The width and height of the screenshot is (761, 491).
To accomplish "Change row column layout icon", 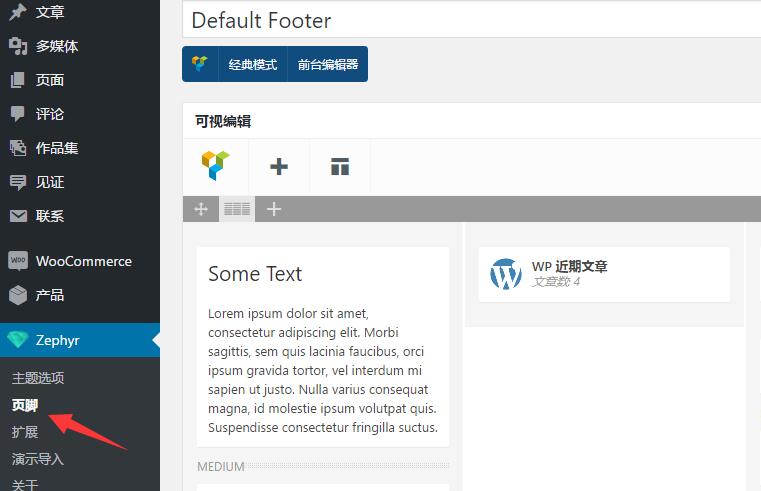I will point(237,209).
